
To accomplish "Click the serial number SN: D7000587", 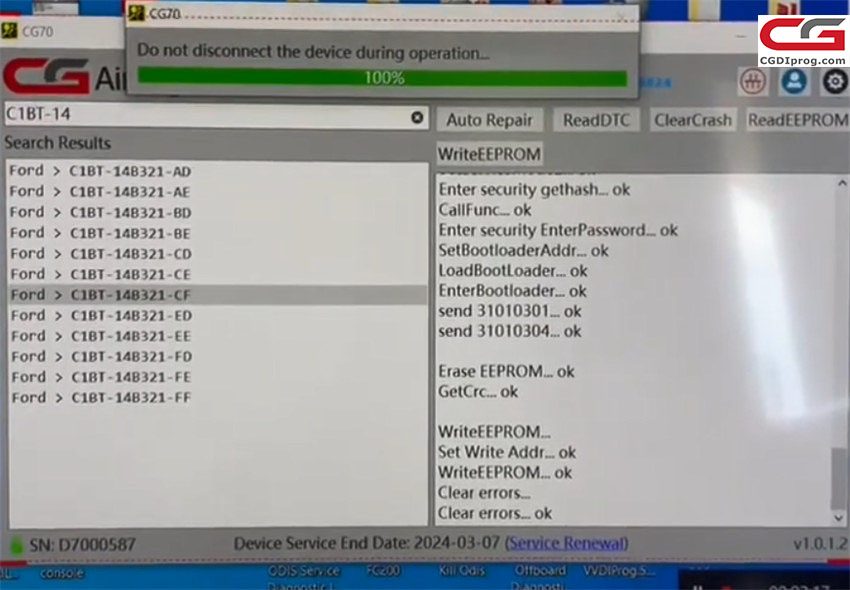I will tap(82, 544).
